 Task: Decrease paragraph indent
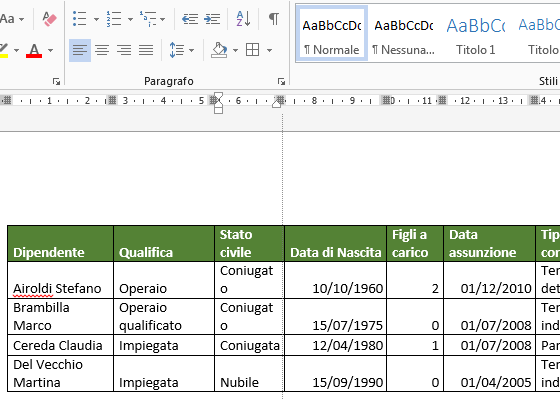190,19
